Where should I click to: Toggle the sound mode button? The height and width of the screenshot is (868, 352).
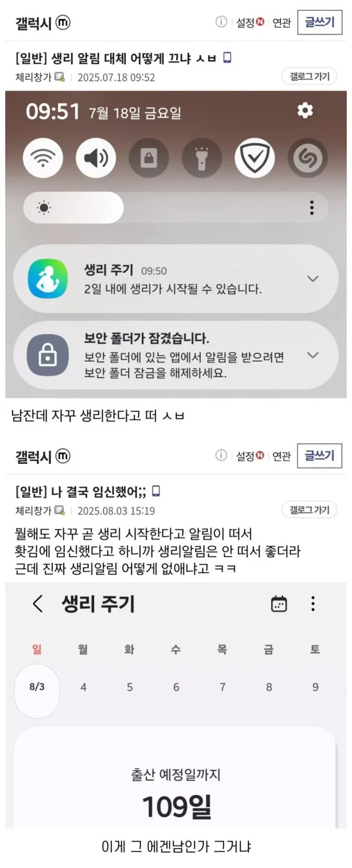coord(96,158)
